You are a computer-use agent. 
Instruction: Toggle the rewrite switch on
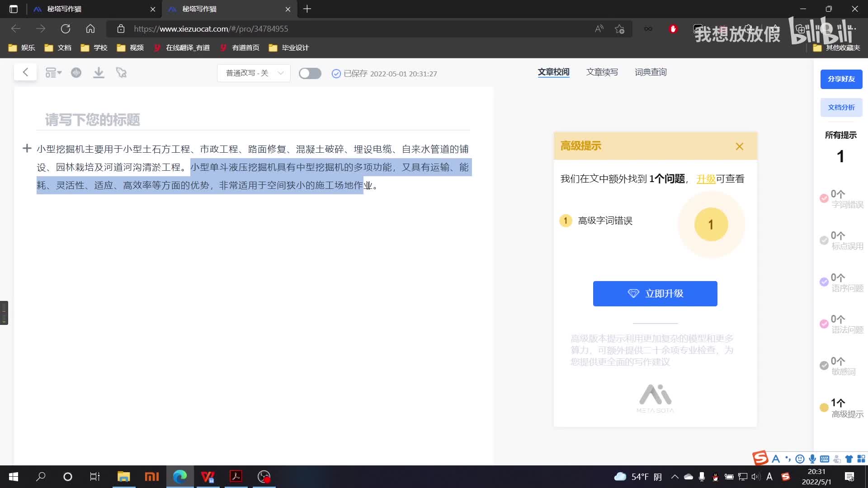(x=310, y=73)
